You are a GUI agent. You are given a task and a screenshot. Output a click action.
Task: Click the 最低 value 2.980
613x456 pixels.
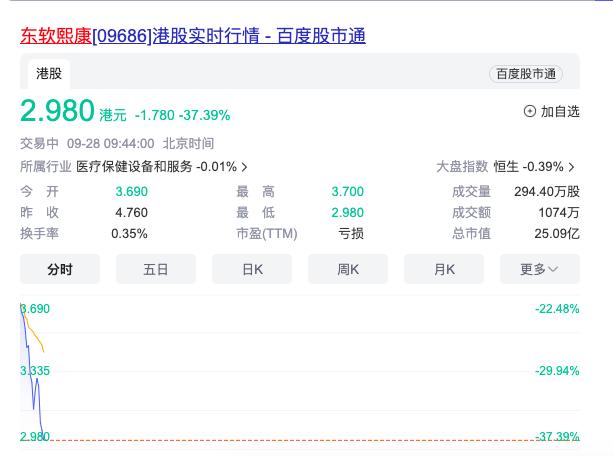coord(348,212)
